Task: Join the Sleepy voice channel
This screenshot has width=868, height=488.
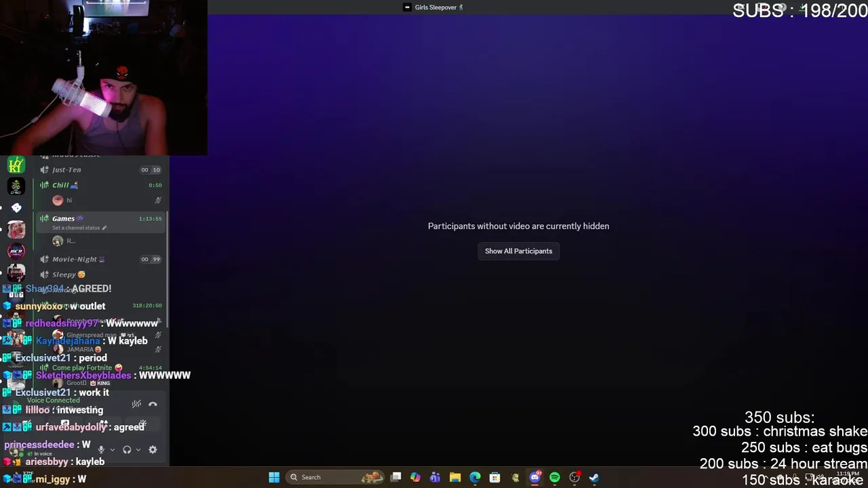Action: click(102, 274)
